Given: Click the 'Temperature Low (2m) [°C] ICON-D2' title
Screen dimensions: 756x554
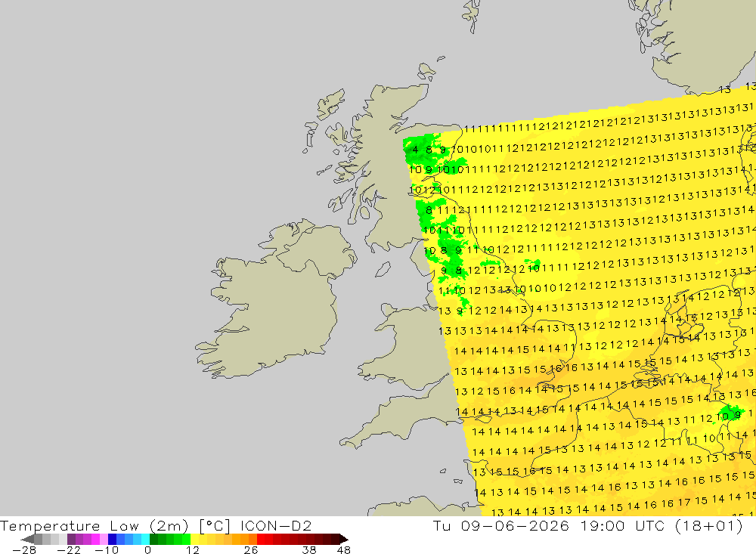Looking at the screenshot, I should (x=156, y=525).
